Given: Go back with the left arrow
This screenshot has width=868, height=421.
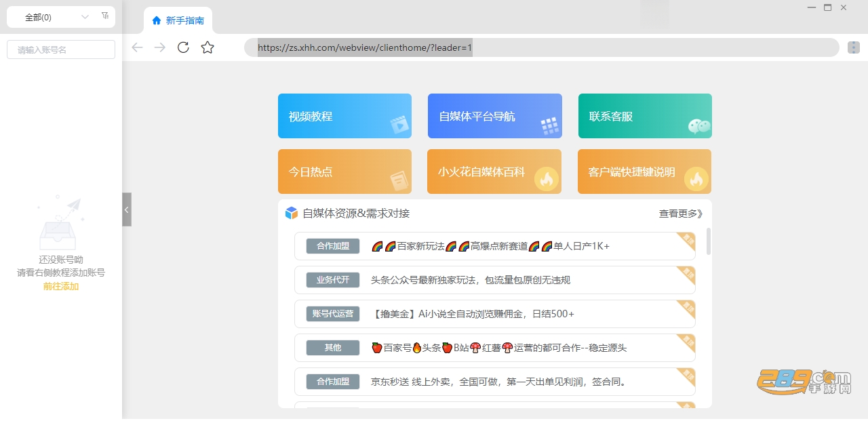Looking at the screenshot, I should [137, 47].
